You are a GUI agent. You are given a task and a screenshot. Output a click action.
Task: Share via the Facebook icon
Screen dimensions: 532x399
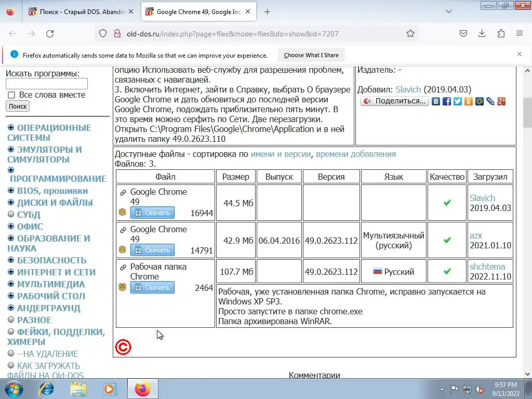click(446, 101)
